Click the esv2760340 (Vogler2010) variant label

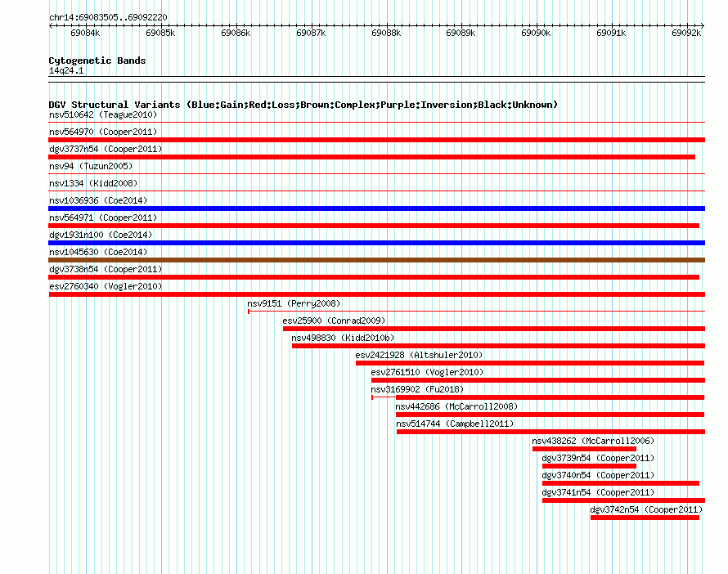point(106,286)
